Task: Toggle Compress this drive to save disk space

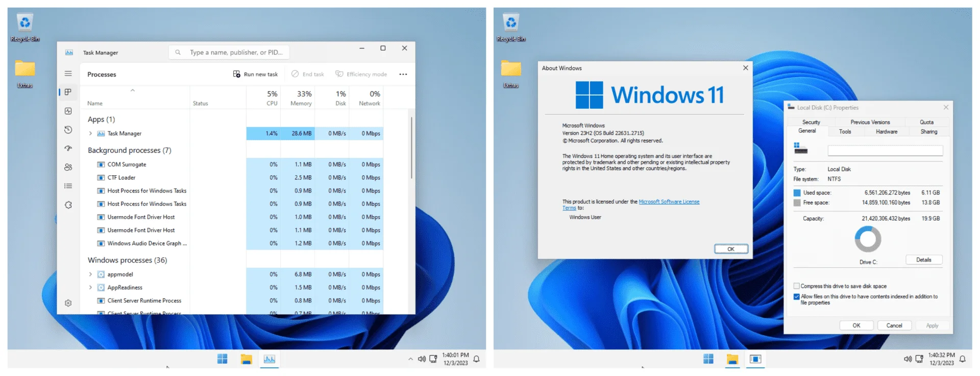Action: click(x=796, y=286)
